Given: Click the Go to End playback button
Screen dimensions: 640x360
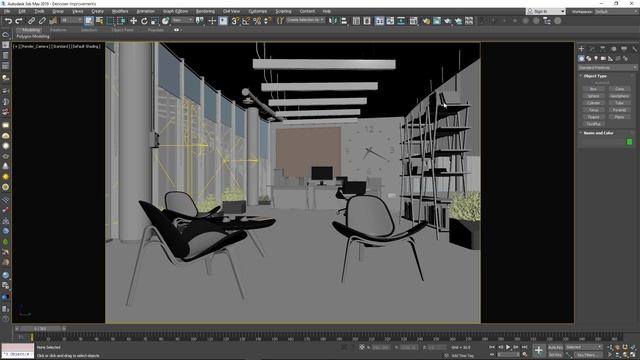Looking at the screenshot, I should coord(524,347).
